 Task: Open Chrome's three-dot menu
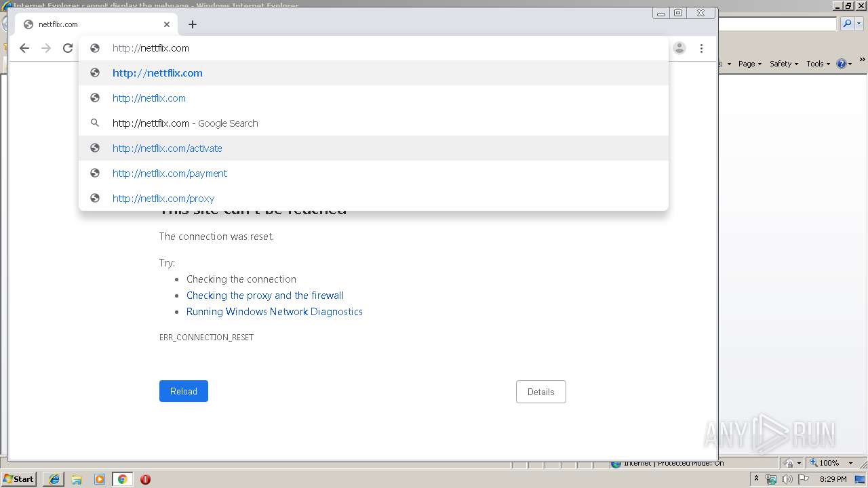point(701,48)
